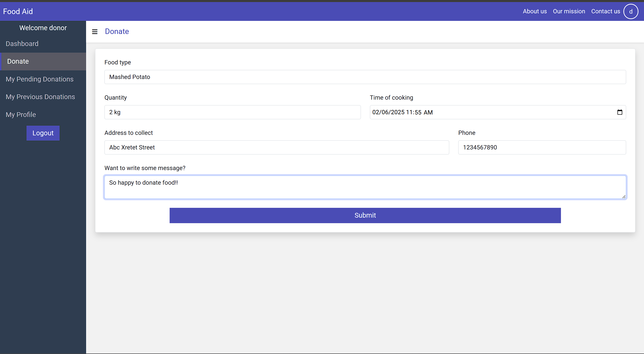Open Dashboard from the sidebar
The image size is (644, 354).
pyautogui.click(x=22, y=44)
